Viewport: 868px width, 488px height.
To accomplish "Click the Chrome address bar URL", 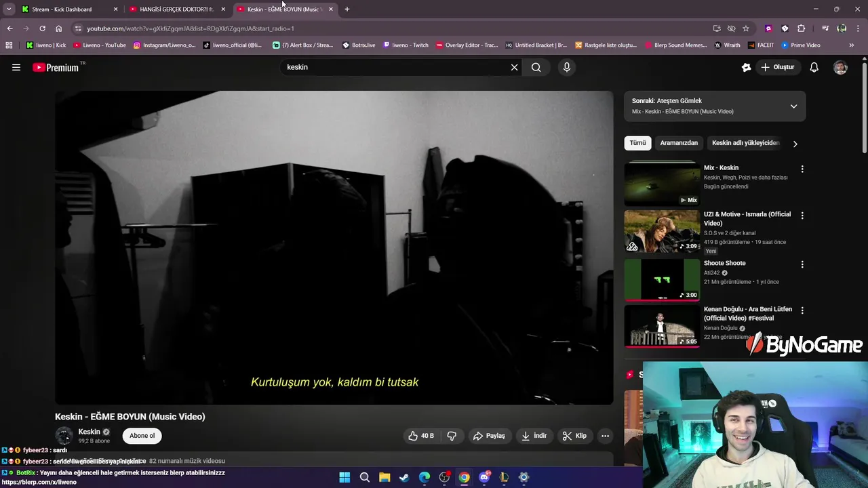I will click(191, 28).
